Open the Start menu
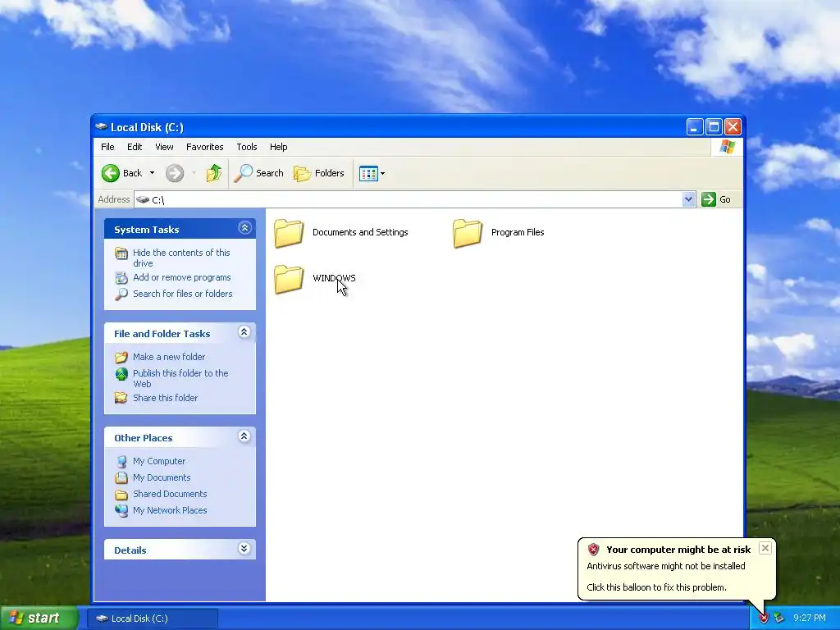 pos(39,618)
